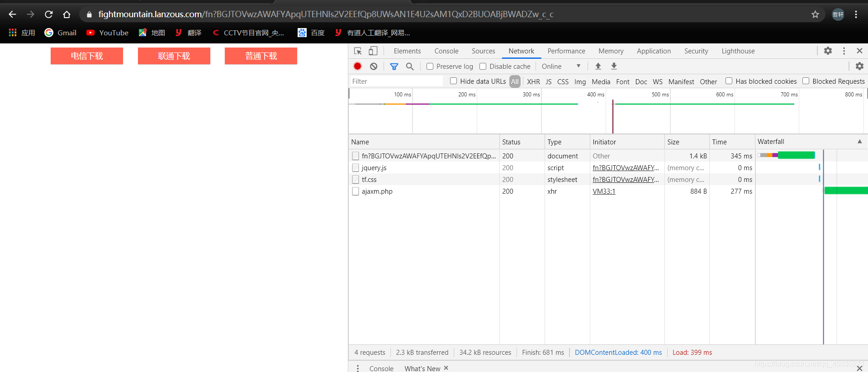Close the What's New drawer tab

[446, 368]
